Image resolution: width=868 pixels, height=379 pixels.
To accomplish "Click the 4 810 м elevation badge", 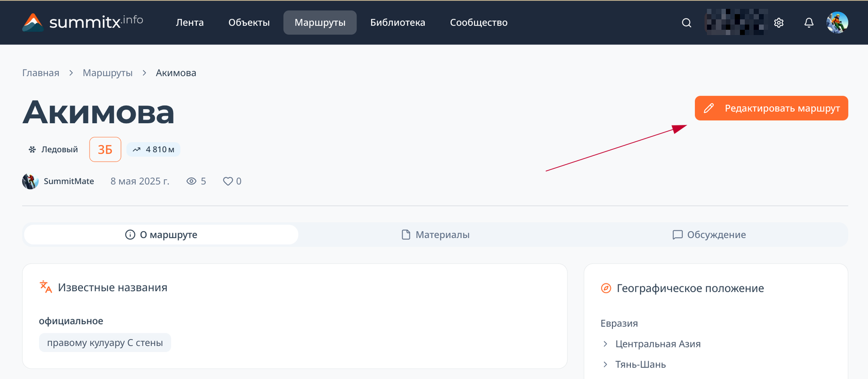I will click(x=154, y=149).
